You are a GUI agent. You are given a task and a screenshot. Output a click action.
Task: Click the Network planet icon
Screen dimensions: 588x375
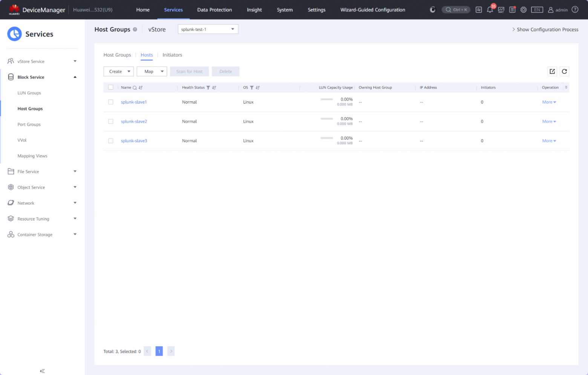(11, 203)
